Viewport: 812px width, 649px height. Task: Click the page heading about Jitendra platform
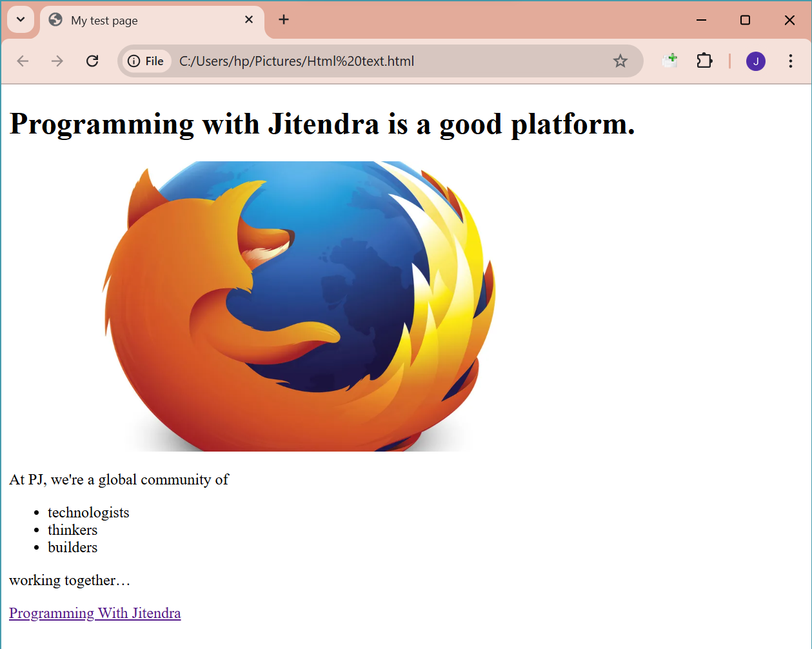(322, 123)
